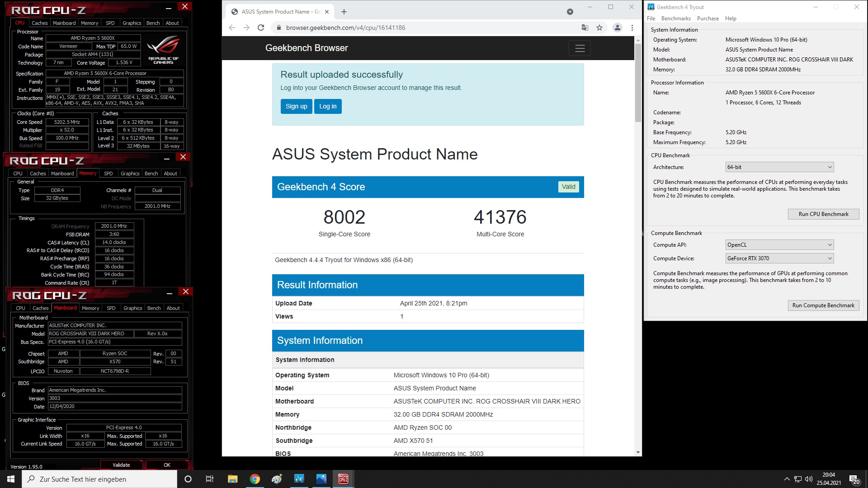Viewport: 868px width, 488px height.
Task: Click Upload Date April 25th 2021 value
Action: pyautogui.click(x=434, y=304)
